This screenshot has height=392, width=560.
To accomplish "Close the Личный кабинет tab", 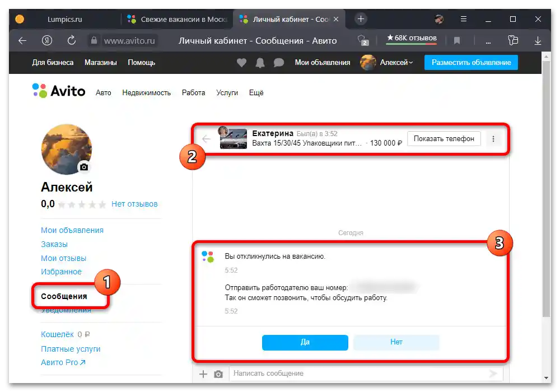I will [336, 19].
